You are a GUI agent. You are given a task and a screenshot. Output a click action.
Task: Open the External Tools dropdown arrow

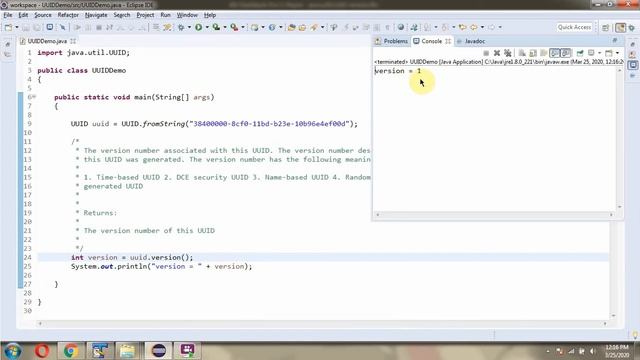[x=243, y=27]
